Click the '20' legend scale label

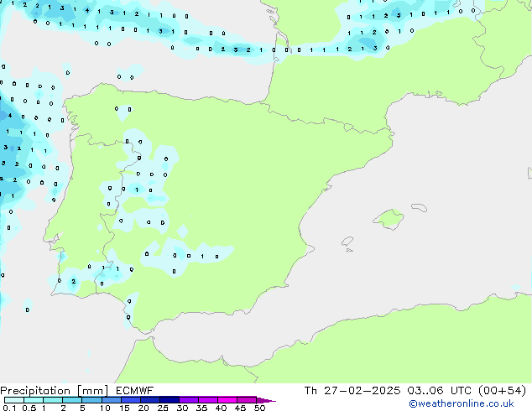coord(143,408)
